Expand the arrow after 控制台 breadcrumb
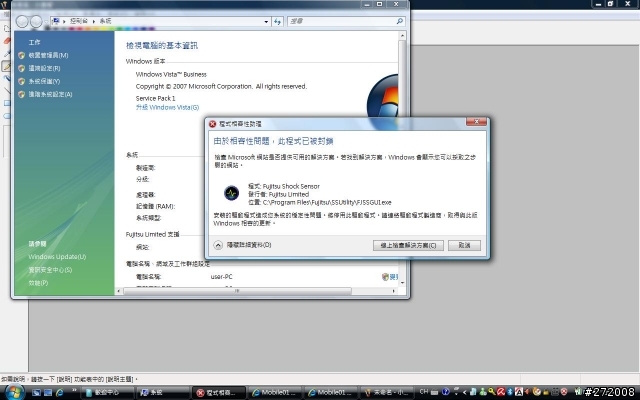 (x=93, y=21)
